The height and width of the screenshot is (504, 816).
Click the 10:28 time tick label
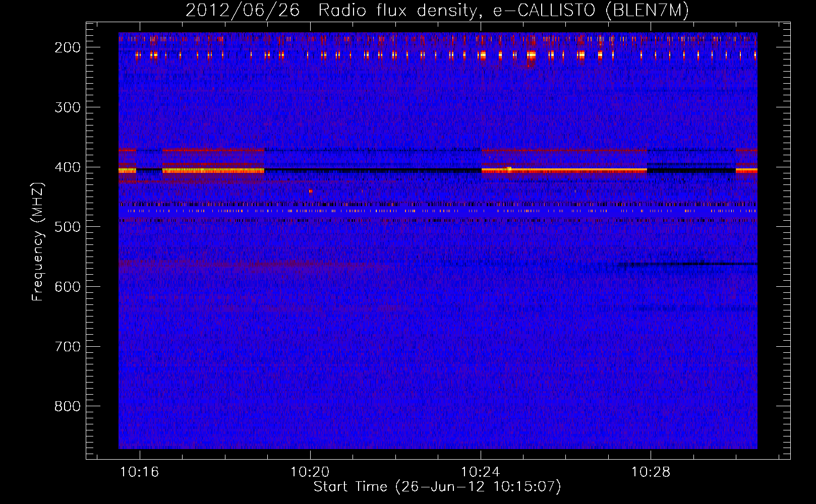pos(651,472)
